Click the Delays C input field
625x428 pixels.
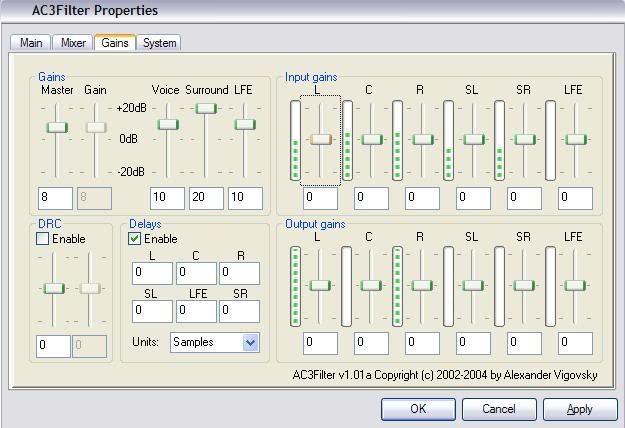[x=196, y=273]
